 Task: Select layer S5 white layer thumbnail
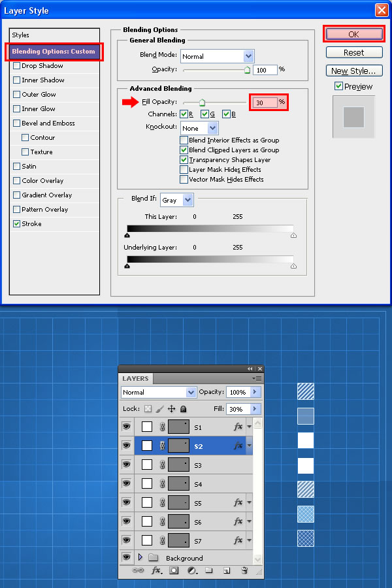coord(147,502)
